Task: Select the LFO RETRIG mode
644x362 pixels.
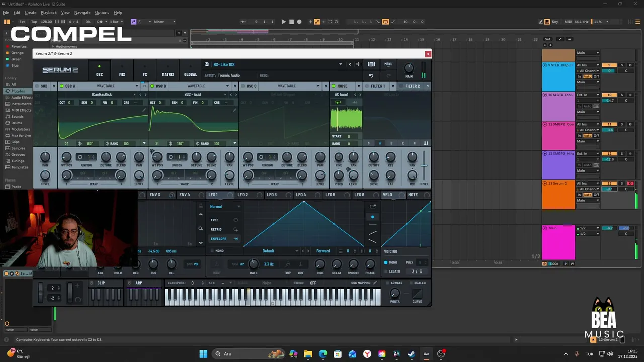Action: (x=224, y=229)
